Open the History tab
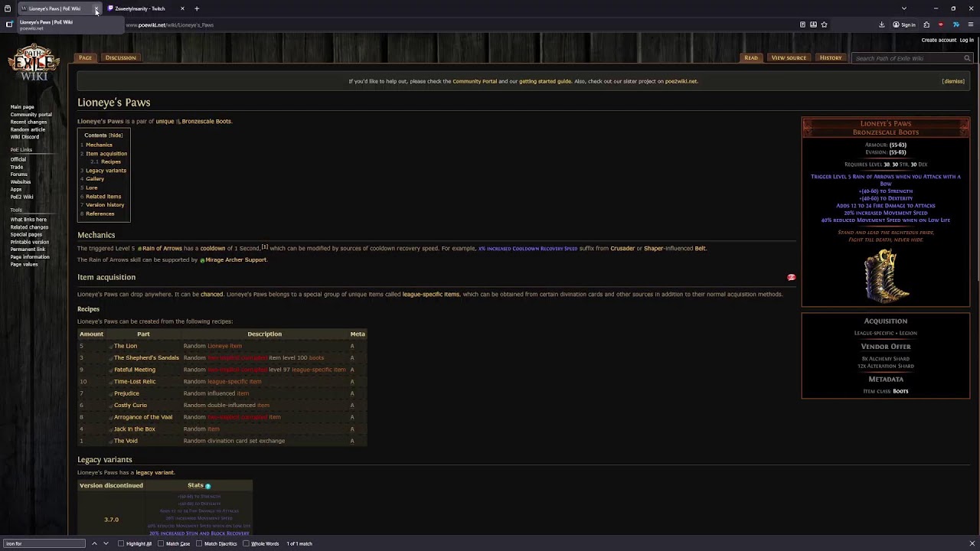 [x=831, y=57]
